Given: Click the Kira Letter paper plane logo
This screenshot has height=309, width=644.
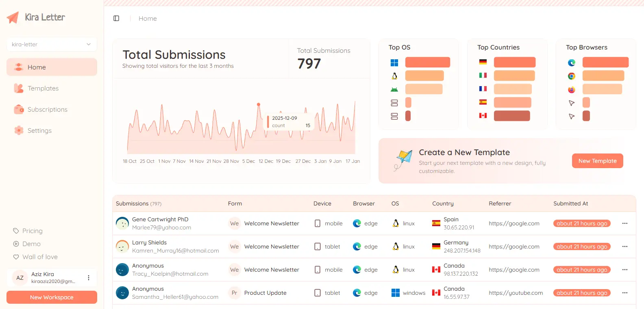Looking at the screenshot, I should [x=13, y=17].
